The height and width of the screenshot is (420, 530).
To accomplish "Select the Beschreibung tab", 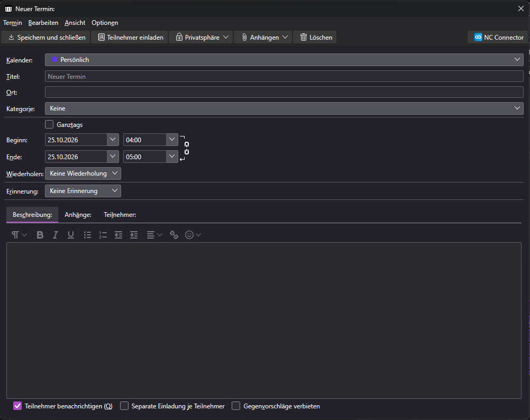I will coord(32,215).
